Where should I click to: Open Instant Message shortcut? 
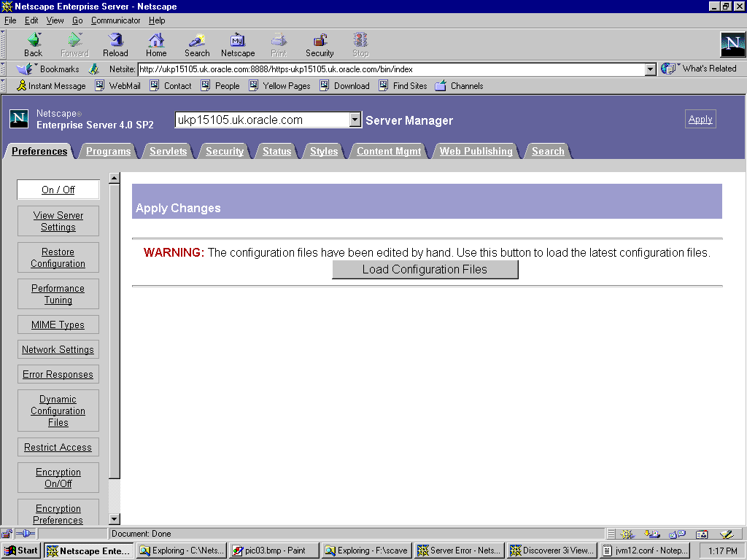tap(51, 86)
